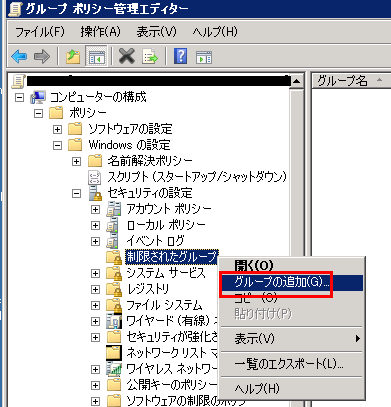Go up one level with folder-up icon
The height and width of the screenshot is (407, 391).
coord(73,56)
